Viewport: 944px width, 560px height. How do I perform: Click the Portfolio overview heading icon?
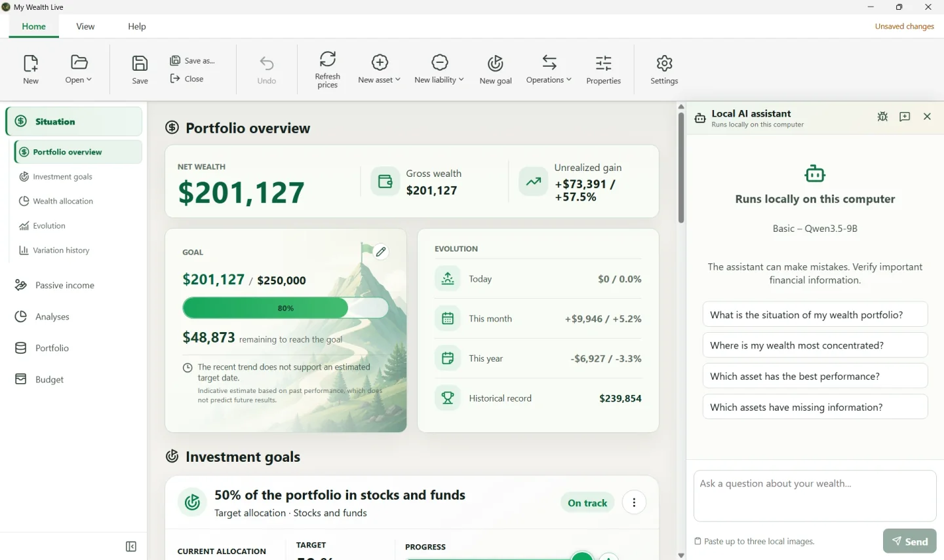(x=172, y=128)
